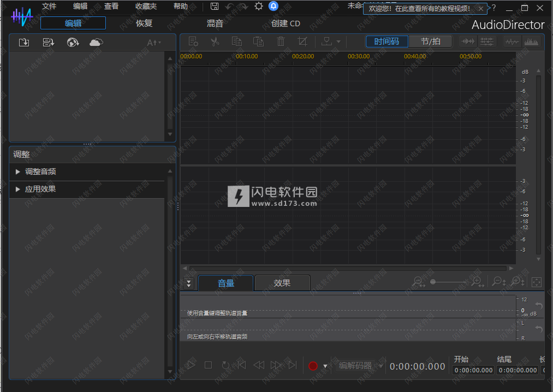The height and width of the screenshot is (392, 553).
Task: Switch to thin waveform display icon
Action: (x=512, y=41)
